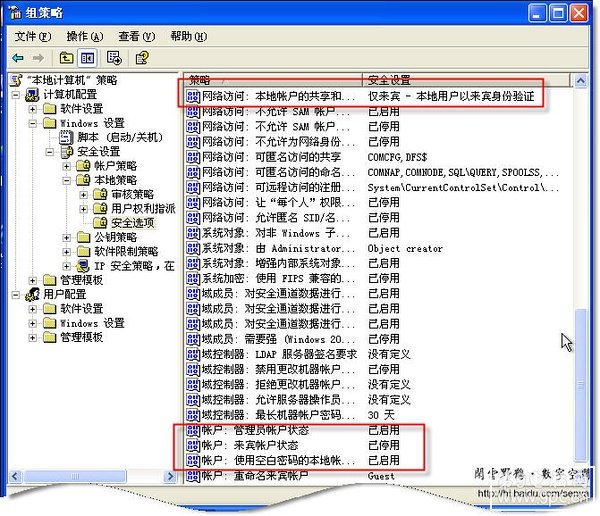Click policy icon beside 帐户: 重命名来宾帐户
This screenshot has width=600, height=516.
point(193,476)
